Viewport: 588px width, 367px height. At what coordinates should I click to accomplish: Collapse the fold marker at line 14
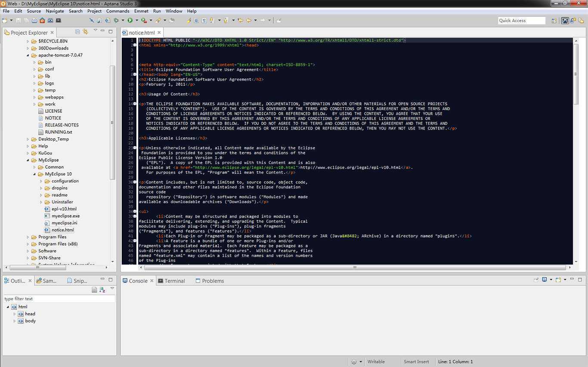point(135,104)
